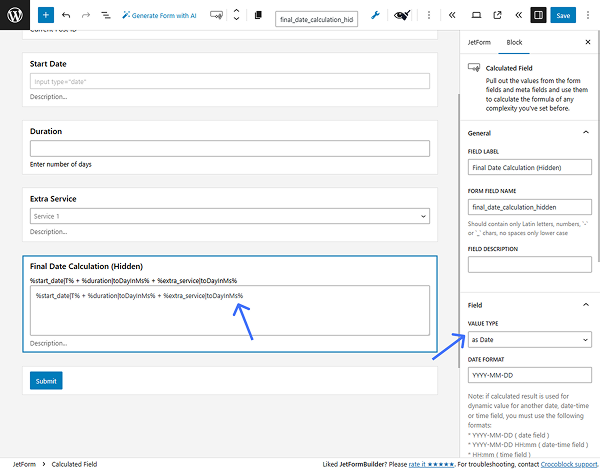Screen dimensions: 600x470
Task: Click the Calculated Field block type icon in toolbar
Action: [216, 15]
